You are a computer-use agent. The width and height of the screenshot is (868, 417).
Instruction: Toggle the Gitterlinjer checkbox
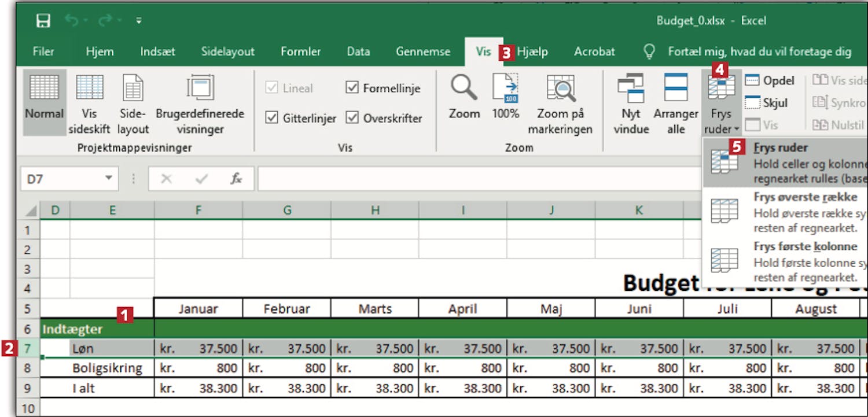pos(271,118)
